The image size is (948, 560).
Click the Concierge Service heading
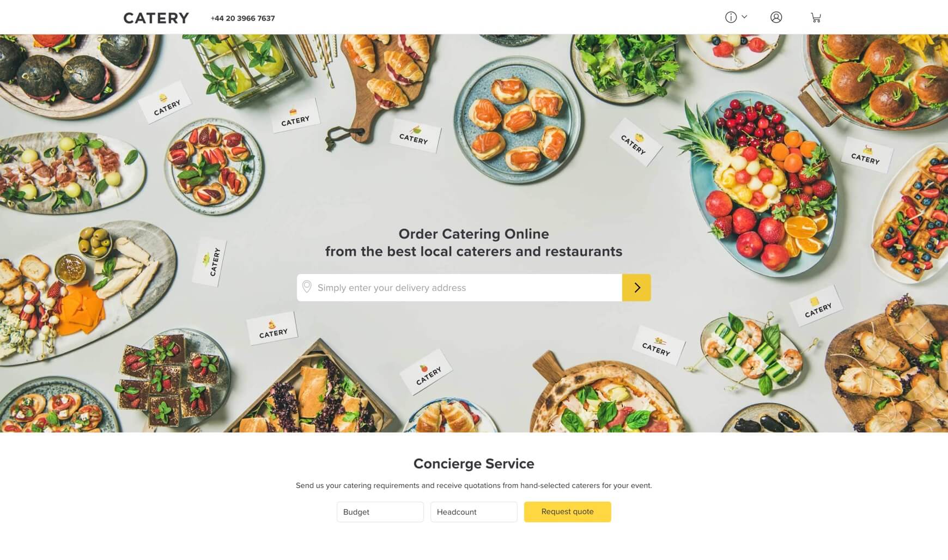tap(474, 464)
